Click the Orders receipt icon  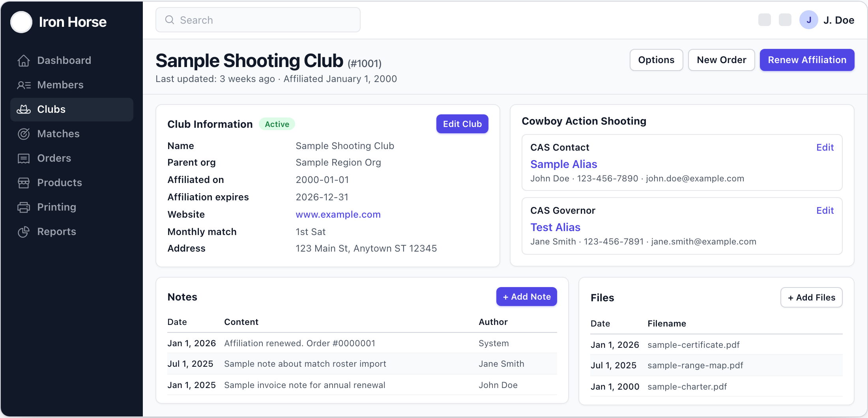click(x=24, y=158)
